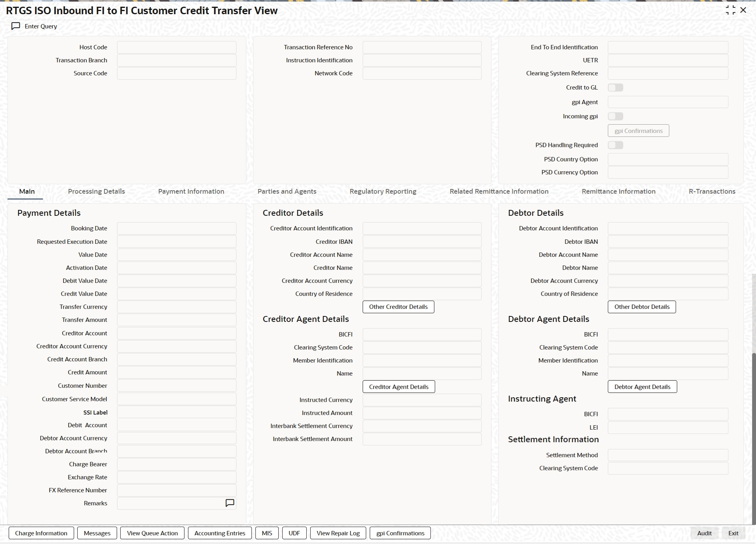
Task: Click the UETR field
Action: 668,60
